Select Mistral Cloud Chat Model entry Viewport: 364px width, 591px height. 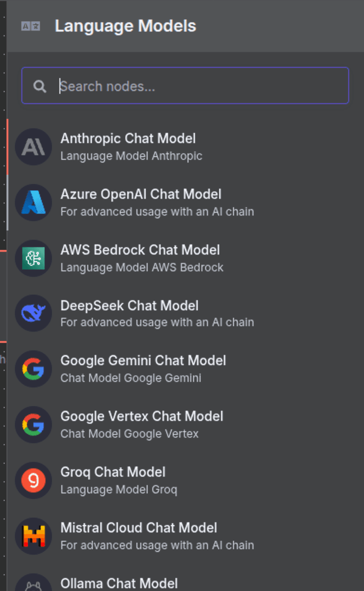coord(186,536)
